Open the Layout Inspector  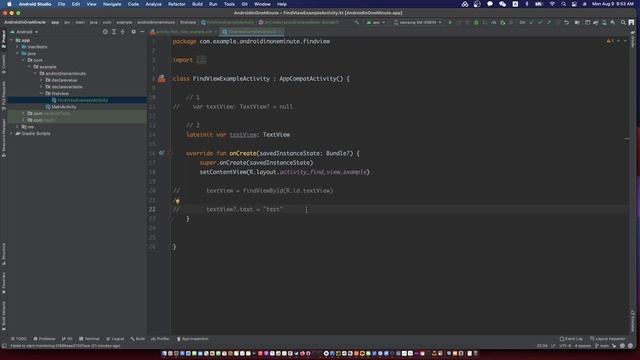[607, 339]
